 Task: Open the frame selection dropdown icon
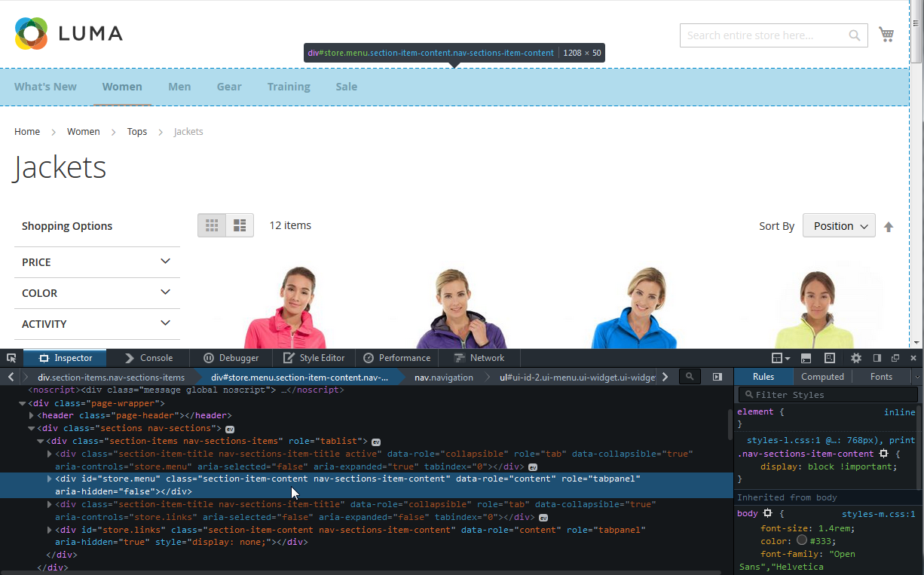pyautogui.click(x=780, y=358)
